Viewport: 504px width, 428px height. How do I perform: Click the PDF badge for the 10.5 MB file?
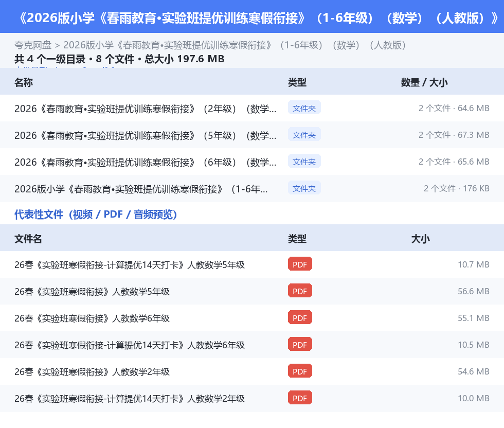coord(300,344)
